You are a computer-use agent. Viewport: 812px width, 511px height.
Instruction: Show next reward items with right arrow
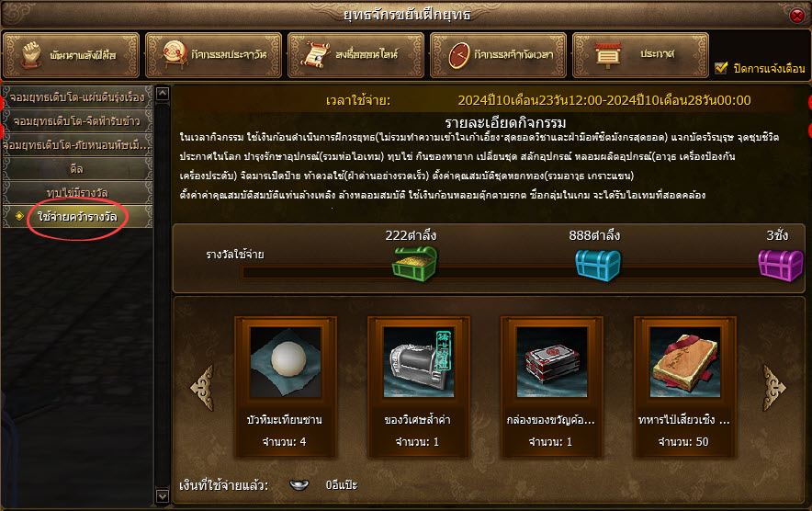[x=774, y=388]
